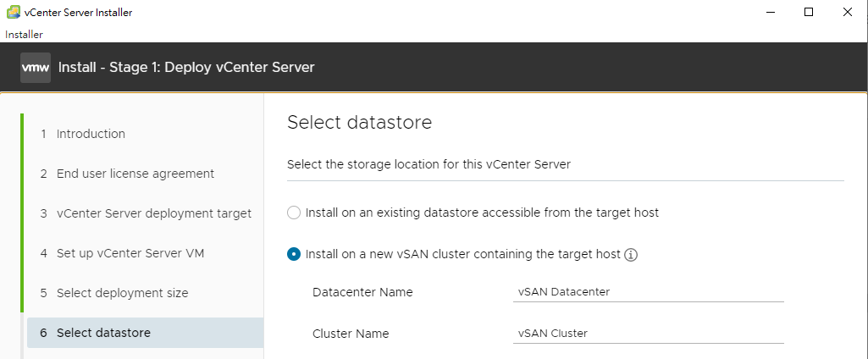Open vSAN cluster info tooltip icon
Viewport: 868px width, 359px height.
pyautogui.click(x=631, y=255)
